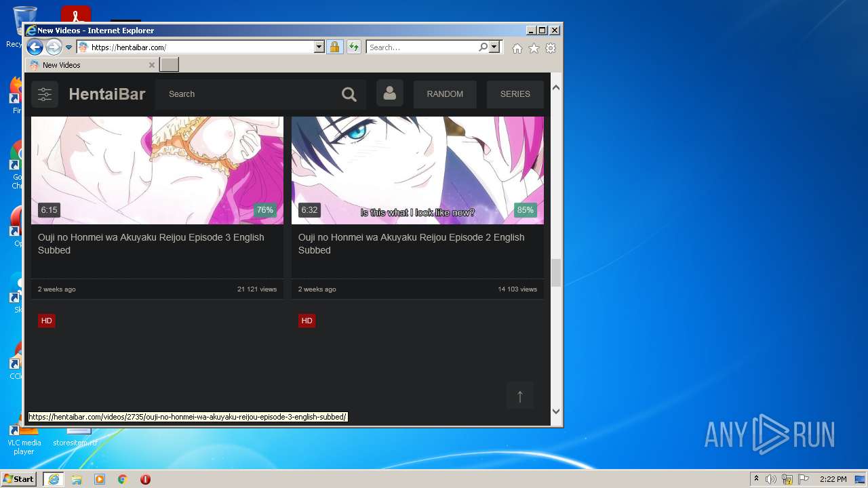The image size is (868, 488).
Task: Click the browser Forward arrow button
Action: 54,47
